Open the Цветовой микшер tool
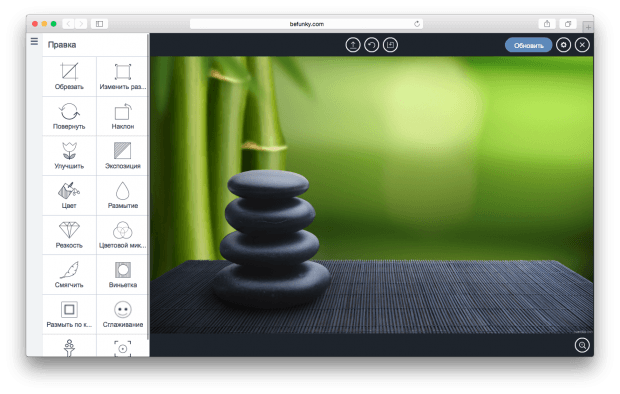 point(123,235)
